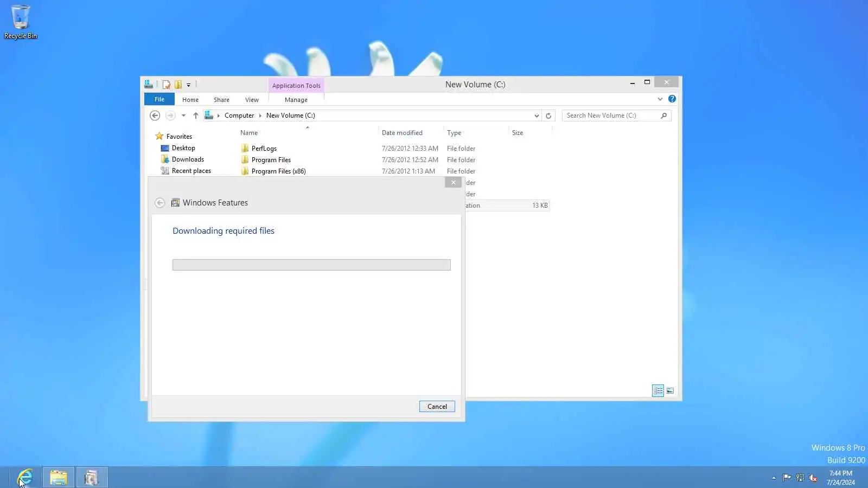Open the Action Center flag icon

pyautogui.click(x=787, y=478)
